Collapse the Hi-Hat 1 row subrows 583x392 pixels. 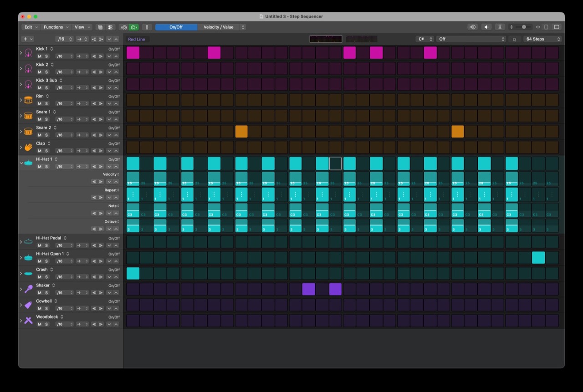[x=21, y=163]
